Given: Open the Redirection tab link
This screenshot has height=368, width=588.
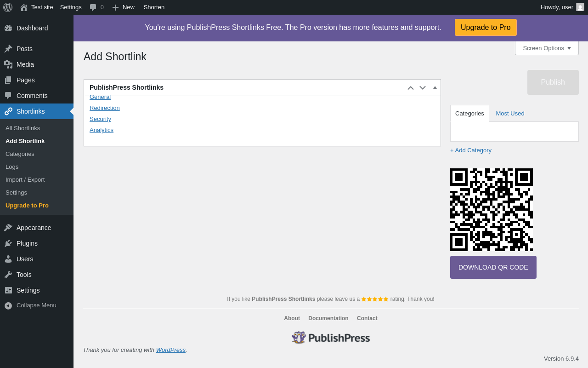Looking at the screenshot, I should (x=105, y=108).
